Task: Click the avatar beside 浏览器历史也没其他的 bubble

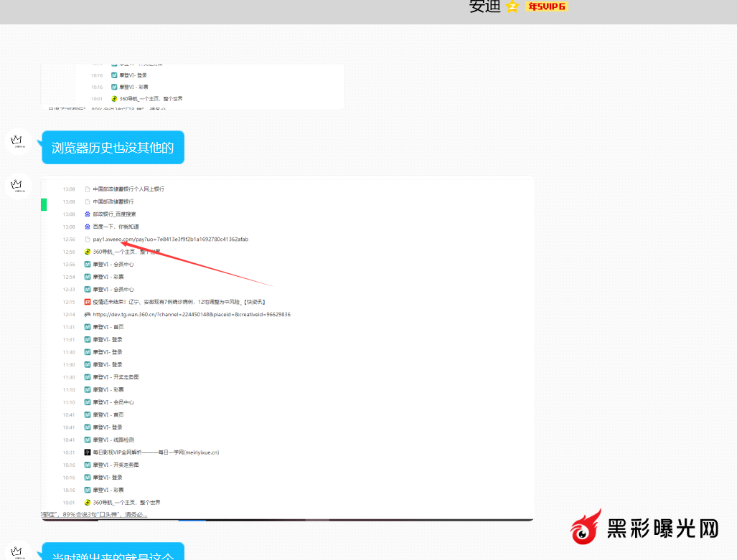Action: 18,141
